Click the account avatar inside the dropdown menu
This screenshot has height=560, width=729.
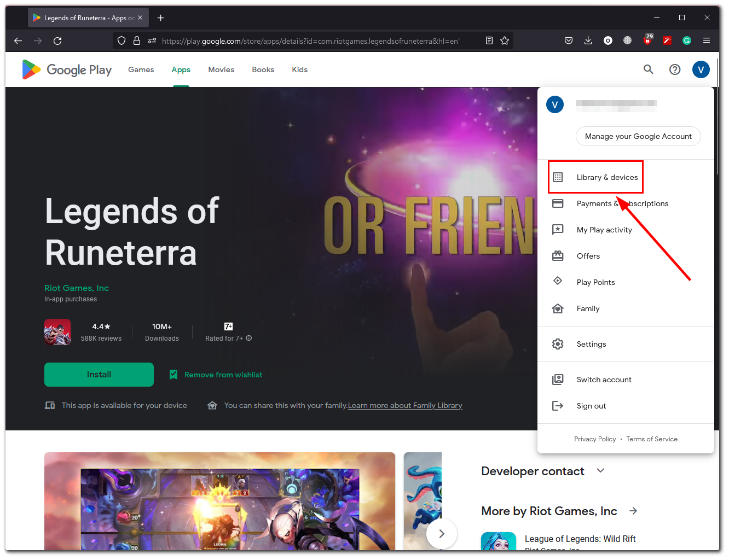(555, 104)
